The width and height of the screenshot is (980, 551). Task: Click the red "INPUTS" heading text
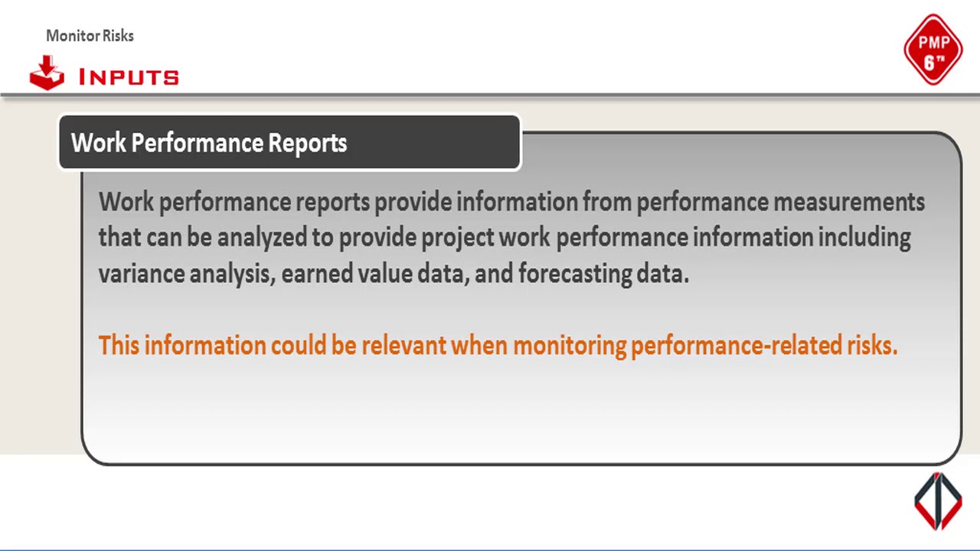coord(129,77)
